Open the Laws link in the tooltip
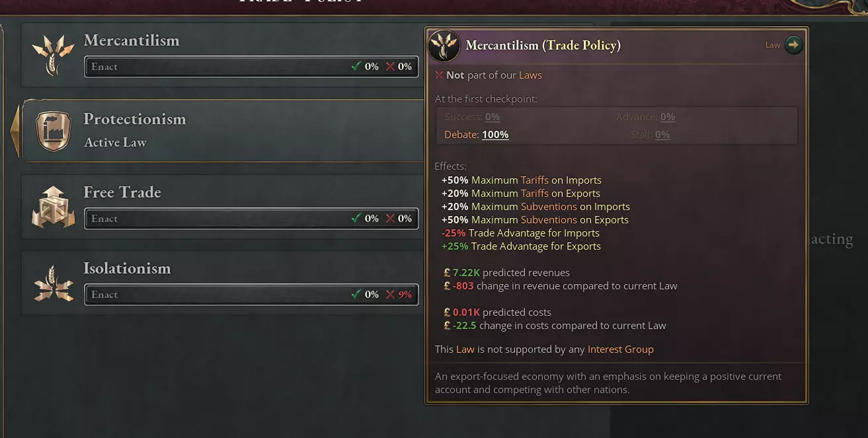Viewport: 868px width, 438px height. [x=530, y=75]
